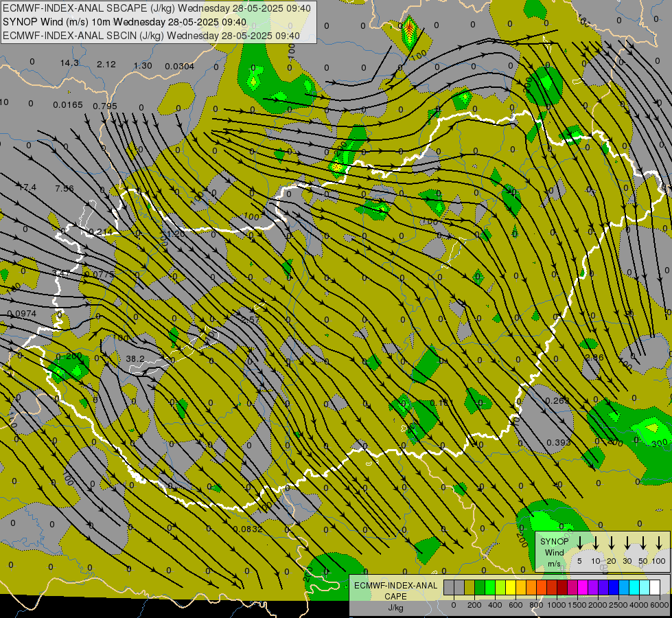Choose the dark red swatch in CAPE legend
Screen dimensions: 672x618
pyautogui.click(x=562, y=587)
